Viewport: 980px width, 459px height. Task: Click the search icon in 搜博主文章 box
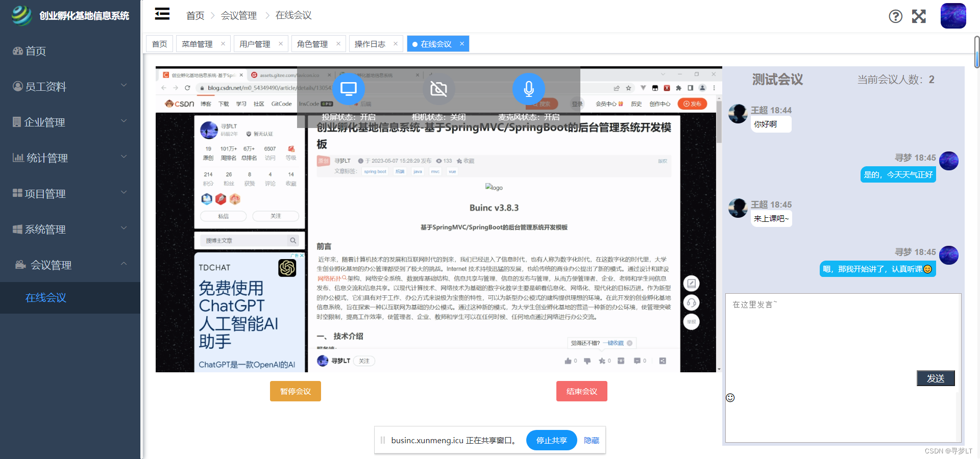pyautogui.click(x=293, y=240)
